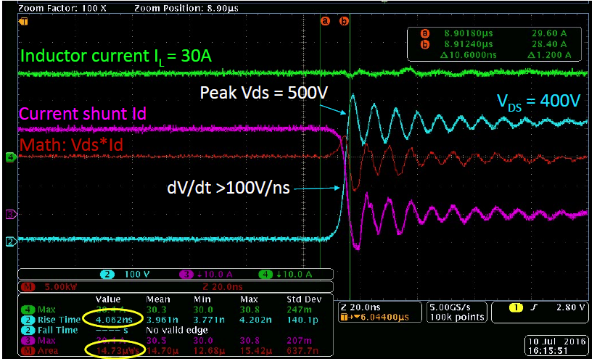The width and height of the screenshot is (597, 364).
Task: Click cursor b badge in readout box
Action: pyautogui.click(x=424, y=44)
